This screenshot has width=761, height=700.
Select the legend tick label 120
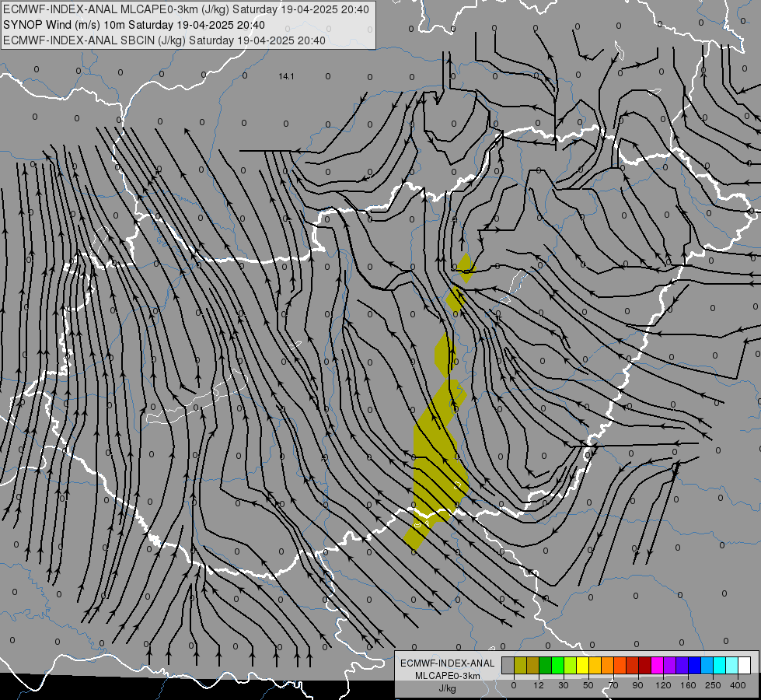tap(663, 685)
